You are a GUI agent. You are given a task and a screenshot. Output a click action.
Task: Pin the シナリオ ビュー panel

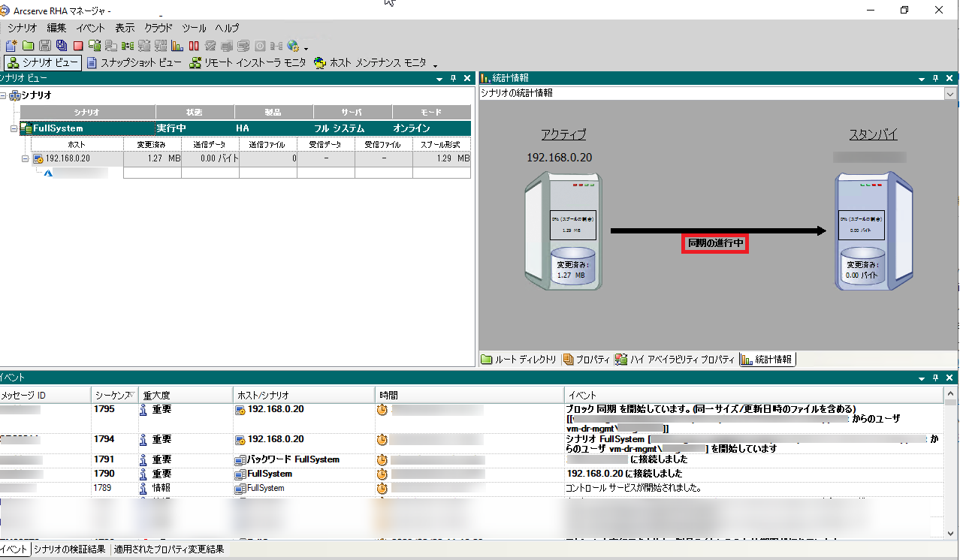pyautogui.click(x=454, y=77)
